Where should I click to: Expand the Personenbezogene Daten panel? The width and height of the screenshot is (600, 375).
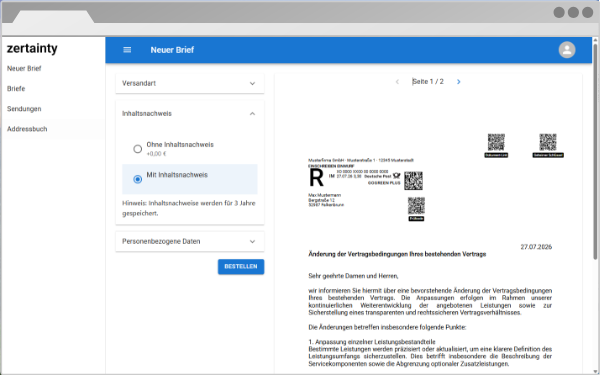(x=190, y=241)
